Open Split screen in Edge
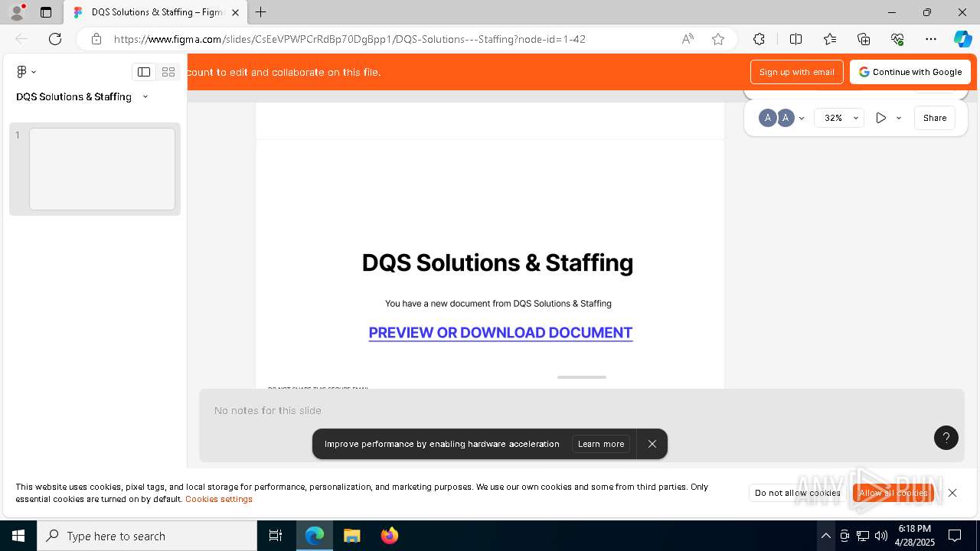The height and width of the screenshot is (551, 980). pyautogui.click(x=795, y=39)
